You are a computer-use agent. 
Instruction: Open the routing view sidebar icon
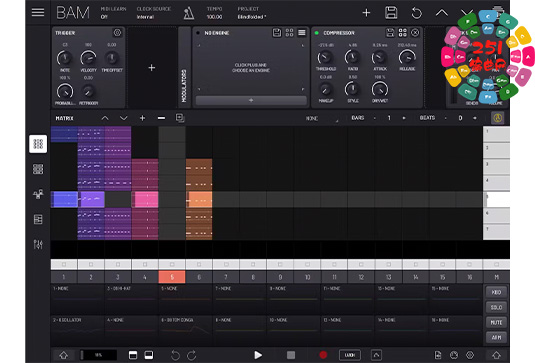(38, 194)
